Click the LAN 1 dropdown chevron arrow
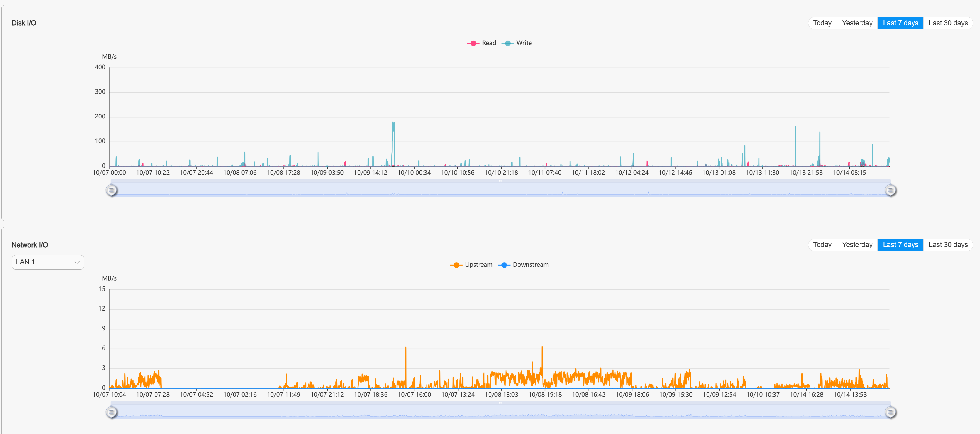980x434 pixels. (x=77, y=262)
